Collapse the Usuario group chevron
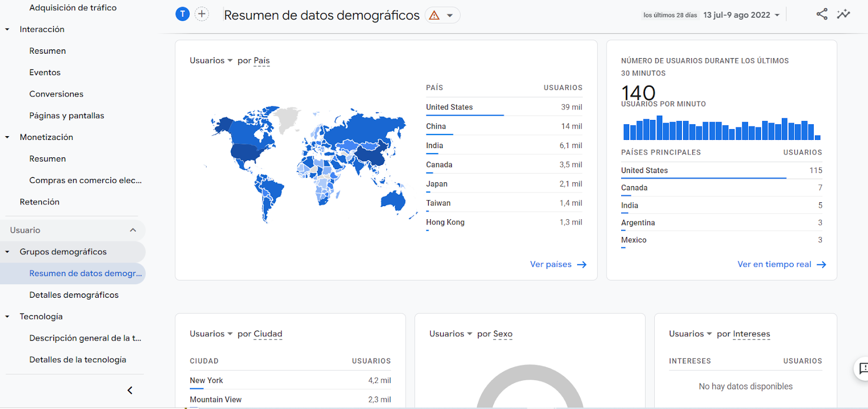Screen dimensions: 868x409 point(133,230)
